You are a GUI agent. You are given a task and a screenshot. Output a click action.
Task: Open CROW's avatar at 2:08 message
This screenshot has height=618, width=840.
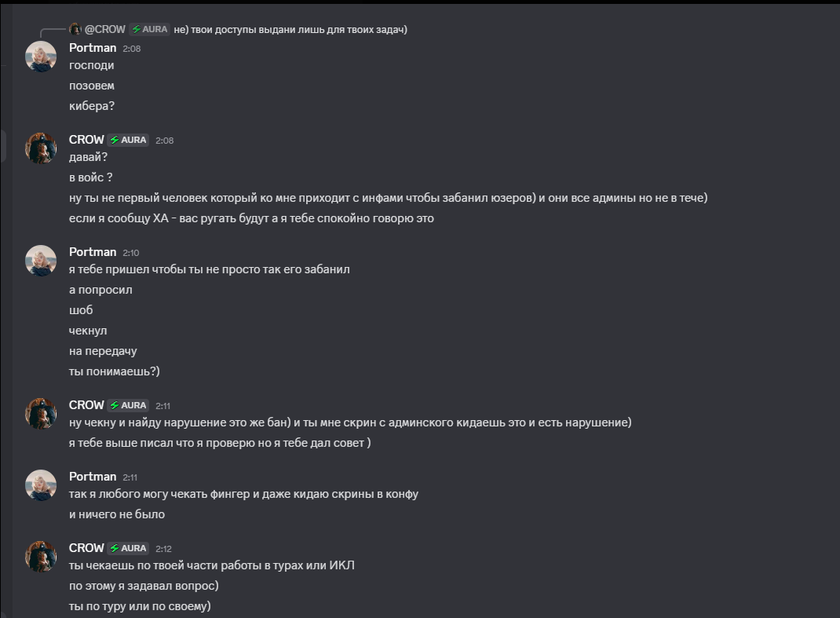pos(41,148)
